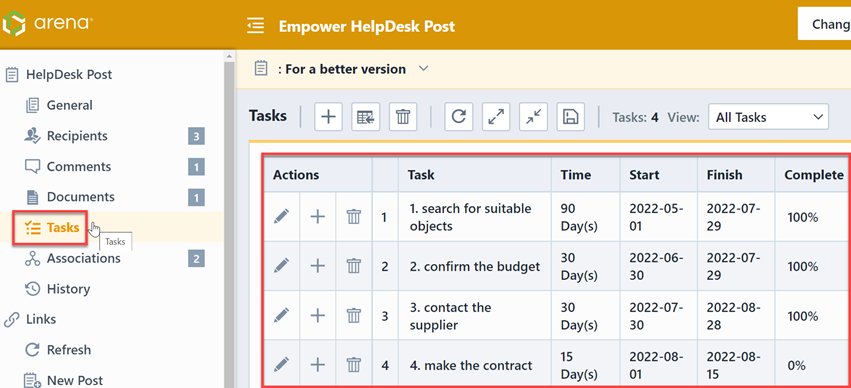Save tasks using the floppy disk icon

point(570,117)
